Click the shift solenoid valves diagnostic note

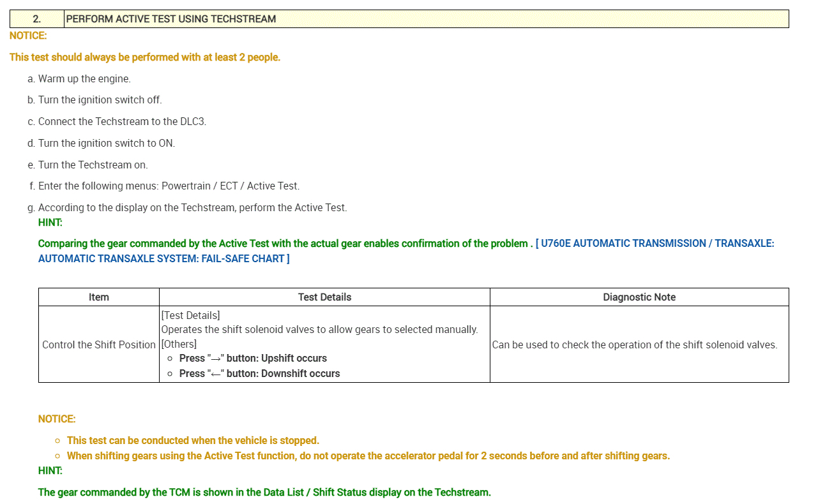pyautogui.click(x=635, y=345)
